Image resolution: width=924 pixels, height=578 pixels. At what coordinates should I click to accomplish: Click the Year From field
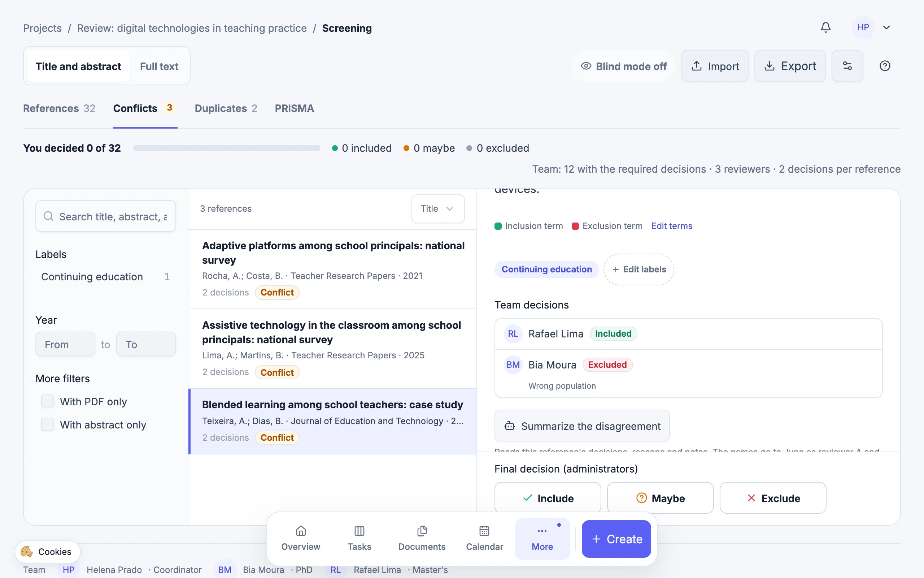65,344
